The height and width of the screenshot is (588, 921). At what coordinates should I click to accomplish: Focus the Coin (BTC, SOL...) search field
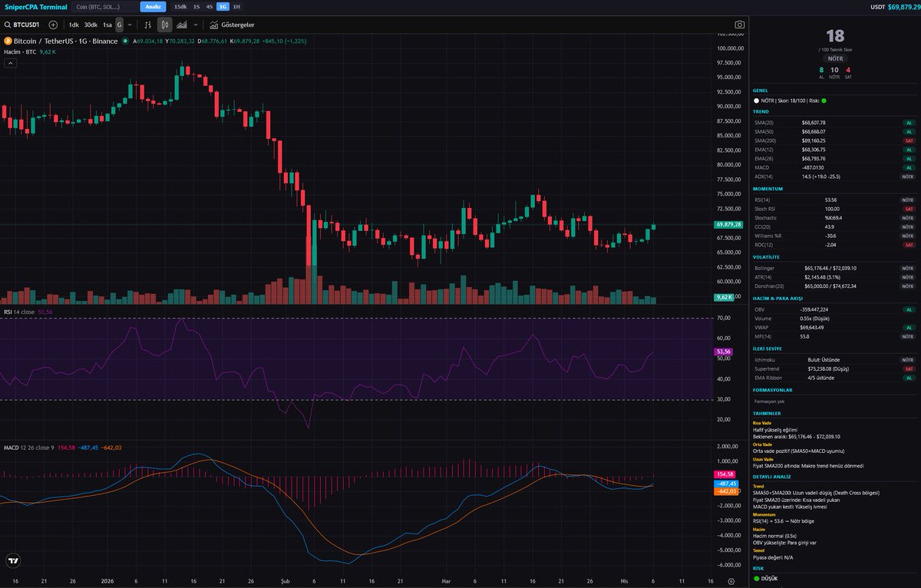coord(104,7)
